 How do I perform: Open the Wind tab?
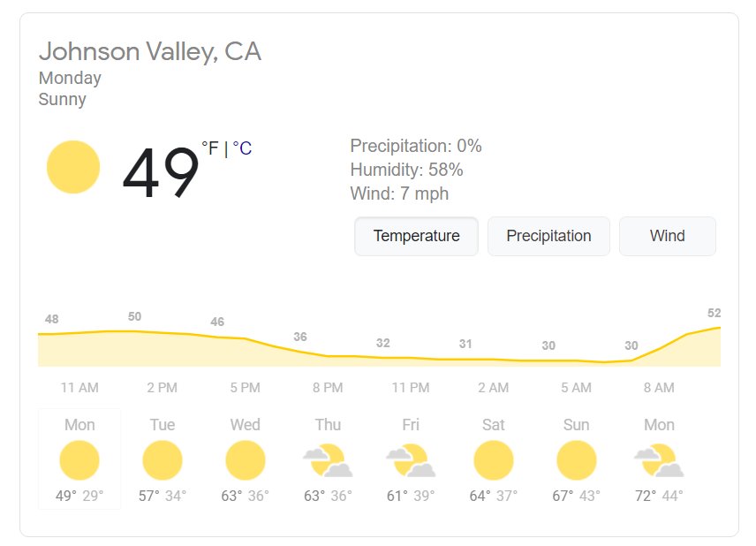tap(668, 236)
